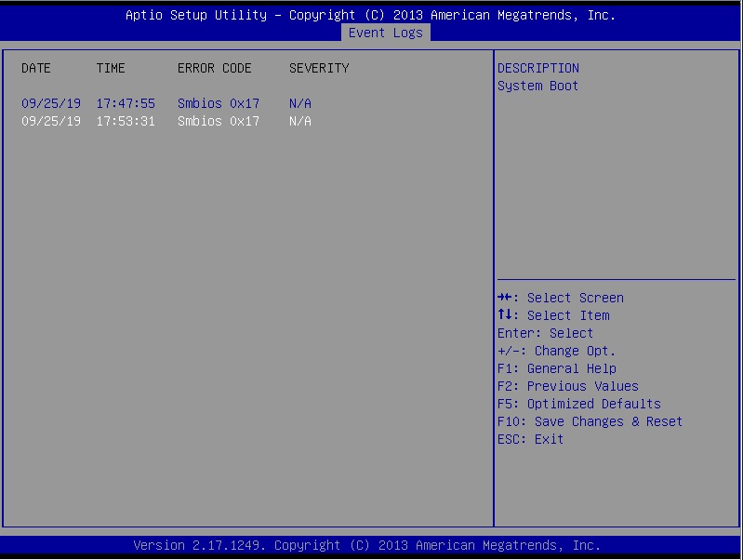Click the TIME column header
743x560 pixels.
(x=111, y=68)
